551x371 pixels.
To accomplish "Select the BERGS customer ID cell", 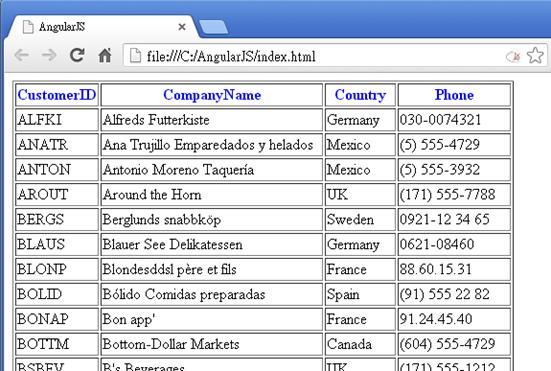I will [x=57, y=220].
